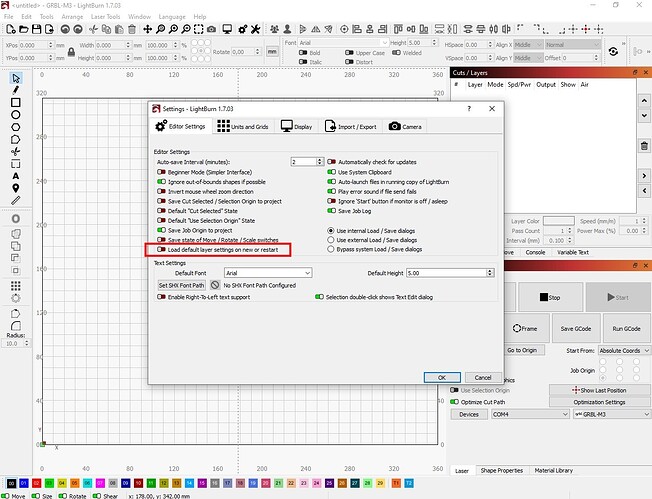Screen dimensions: 652x499
Task: Toggle Ignore out-of-bounds shapes if possible
Action: pos(161,182)
